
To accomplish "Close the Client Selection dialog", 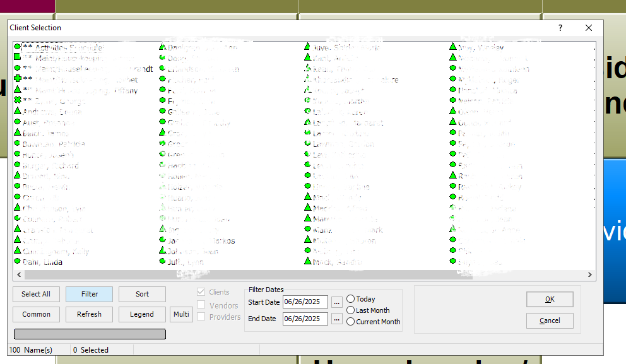I will tap(589, 28).
